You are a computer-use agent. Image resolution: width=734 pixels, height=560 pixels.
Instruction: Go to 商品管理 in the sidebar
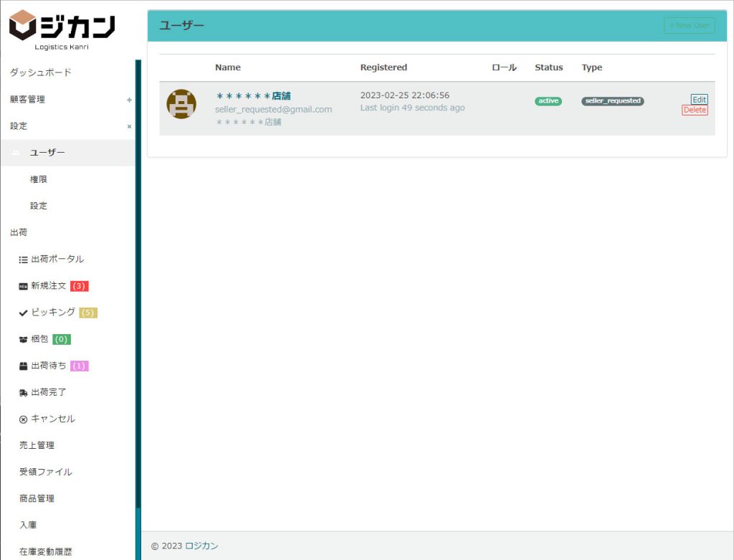(x=37, y=498)
